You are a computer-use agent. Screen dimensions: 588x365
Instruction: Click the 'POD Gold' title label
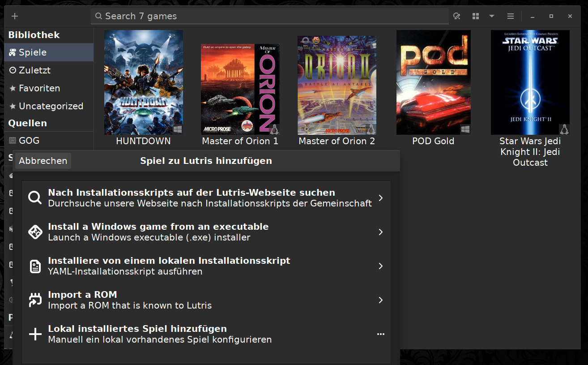433,141
